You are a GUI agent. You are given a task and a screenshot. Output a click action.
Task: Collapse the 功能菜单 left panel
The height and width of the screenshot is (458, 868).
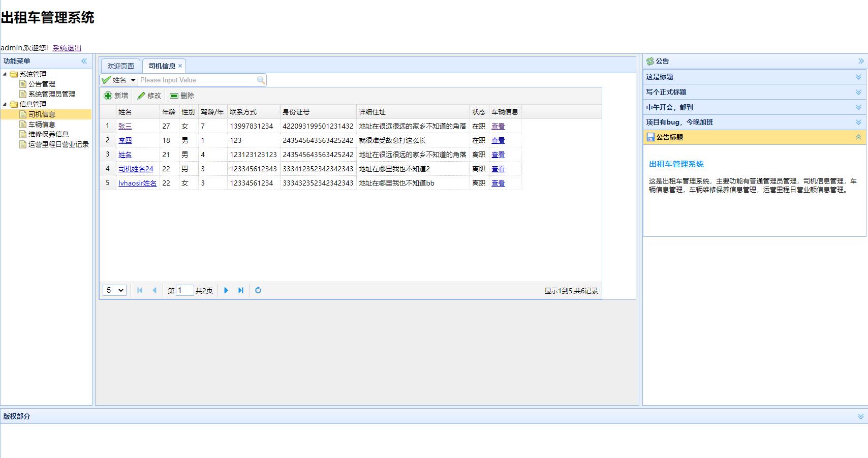coord(84,61)
